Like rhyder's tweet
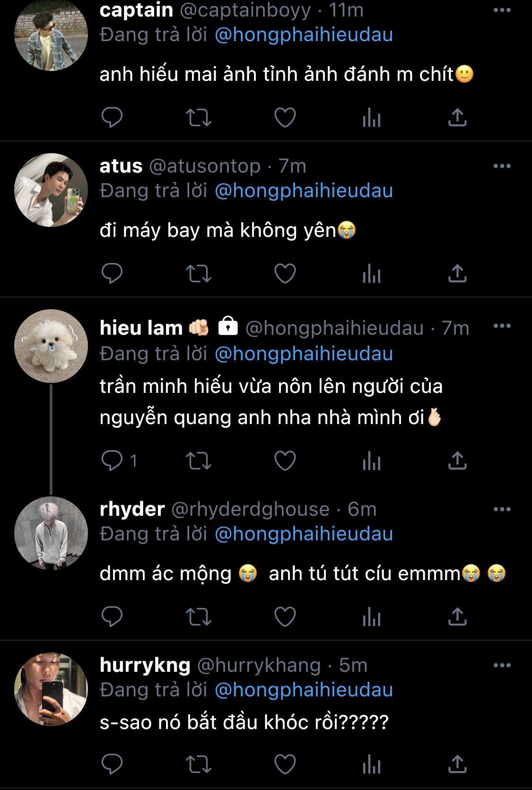Screen dimensions: 532x790 click(285, 616)
